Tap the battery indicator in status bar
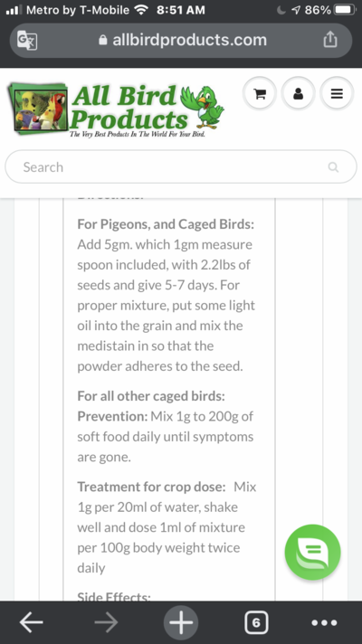Viewport: 362px width, 644px height. [345, 10]
